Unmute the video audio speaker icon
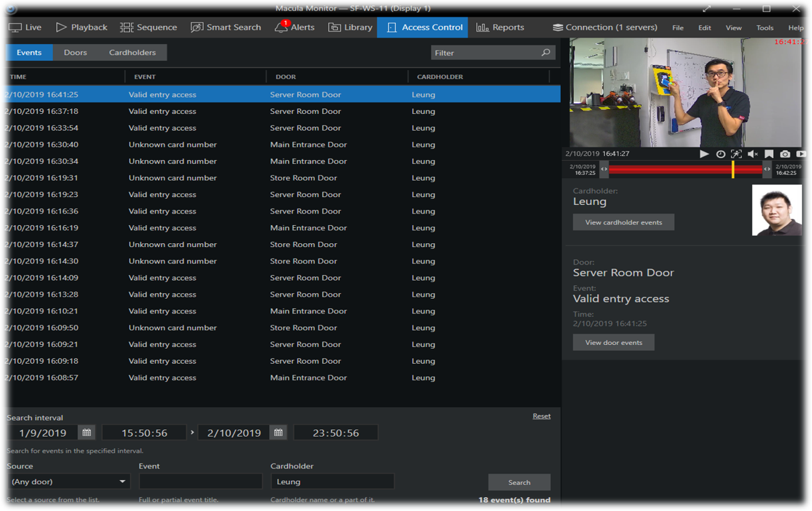This screenshot has width=812, height=511. (x=752, y=154)
